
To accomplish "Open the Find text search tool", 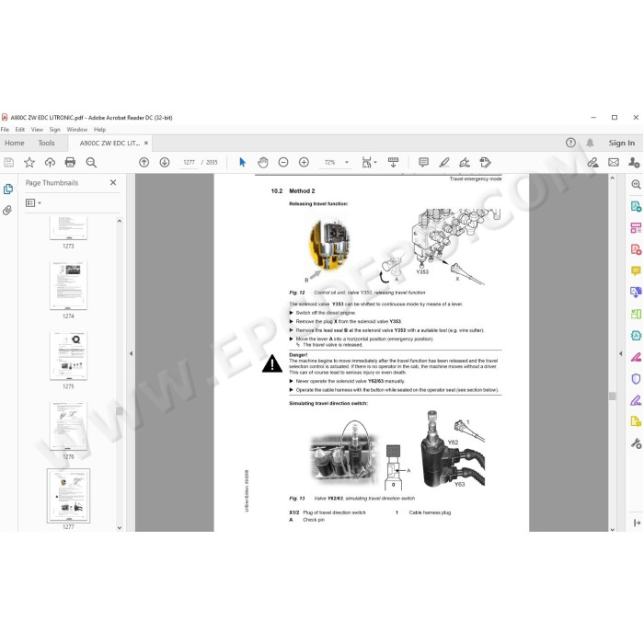I will coord(91,162).
